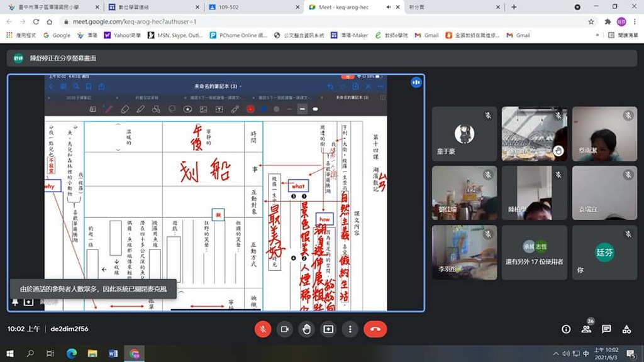Open the Windows Start menu
Screen dimensions: 644x362
coord(10,353)
